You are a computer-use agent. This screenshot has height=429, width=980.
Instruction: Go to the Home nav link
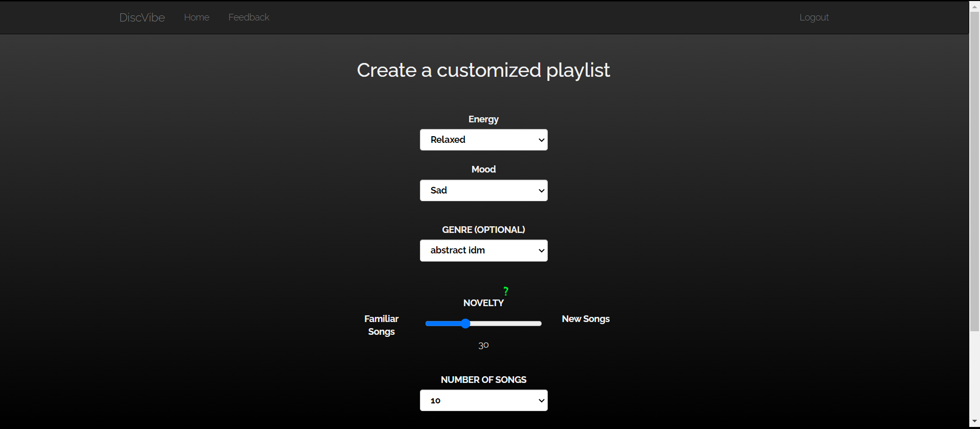pyautogui.click(x=196, y=17)
